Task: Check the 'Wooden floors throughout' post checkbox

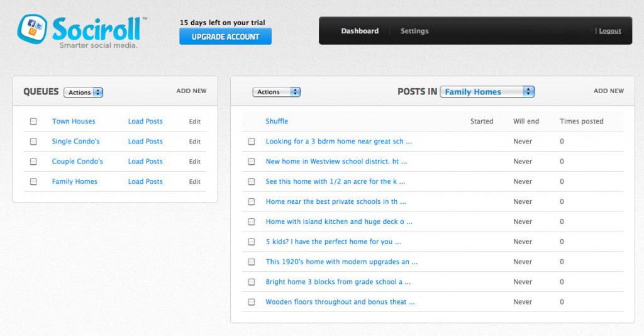Action: click(252, 302)
